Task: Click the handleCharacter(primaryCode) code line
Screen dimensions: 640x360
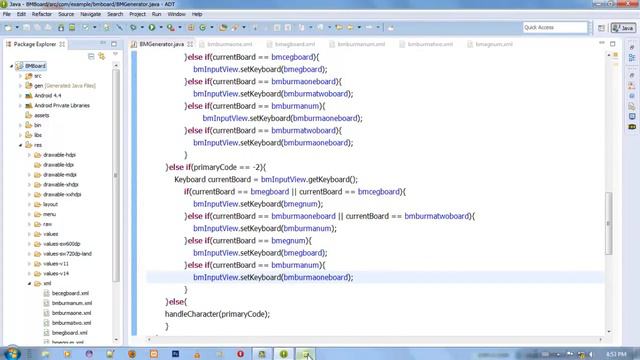Action: [x=217, y=314]
